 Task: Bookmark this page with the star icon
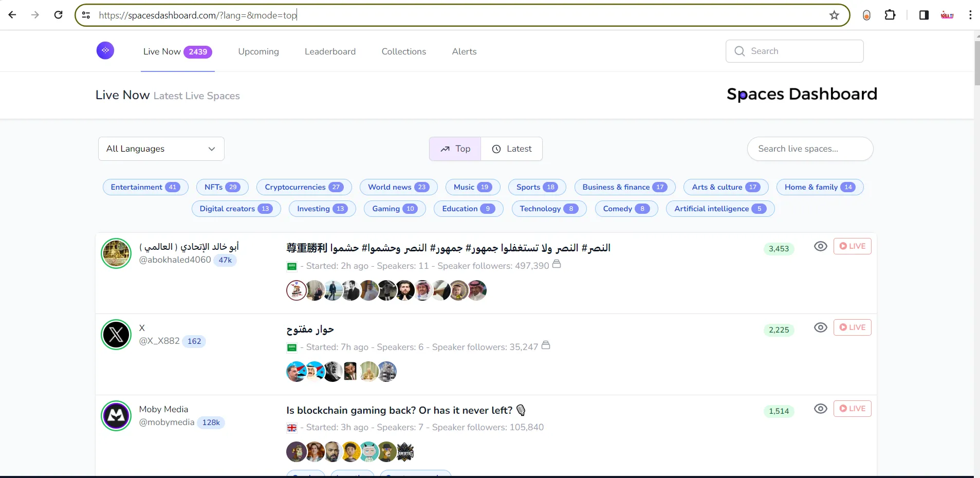834,15
